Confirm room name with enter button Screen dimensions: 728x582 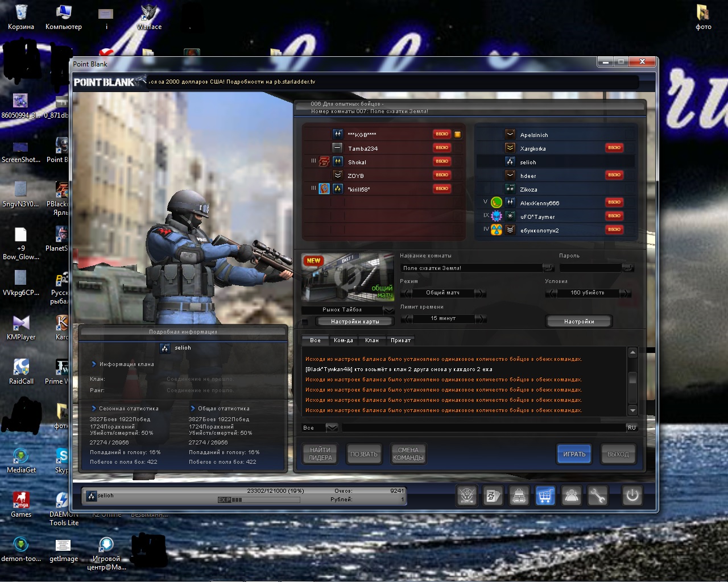[x=548, y=268]
